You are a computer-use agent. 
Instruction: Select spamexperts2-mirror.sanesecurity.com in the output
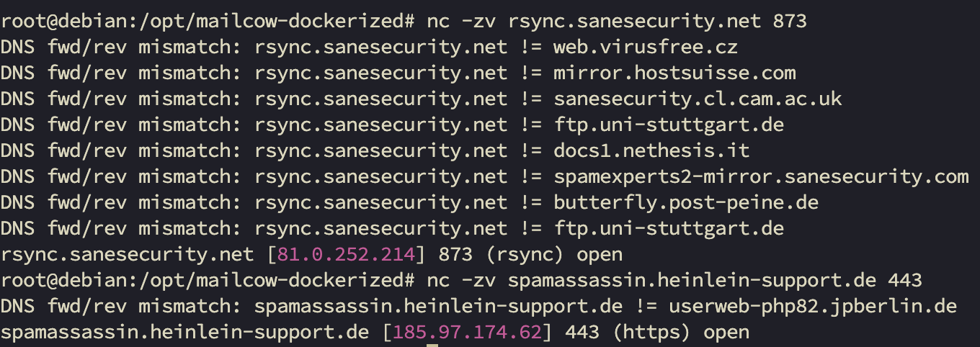[x=760, y=177]
